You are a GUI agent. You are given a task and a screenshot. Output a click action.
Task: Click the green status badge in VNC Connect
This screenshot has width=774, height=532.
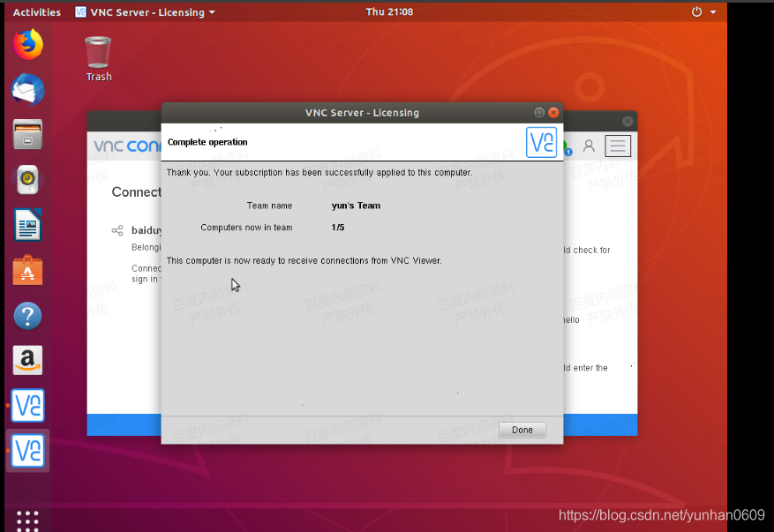tap(567, 149)
